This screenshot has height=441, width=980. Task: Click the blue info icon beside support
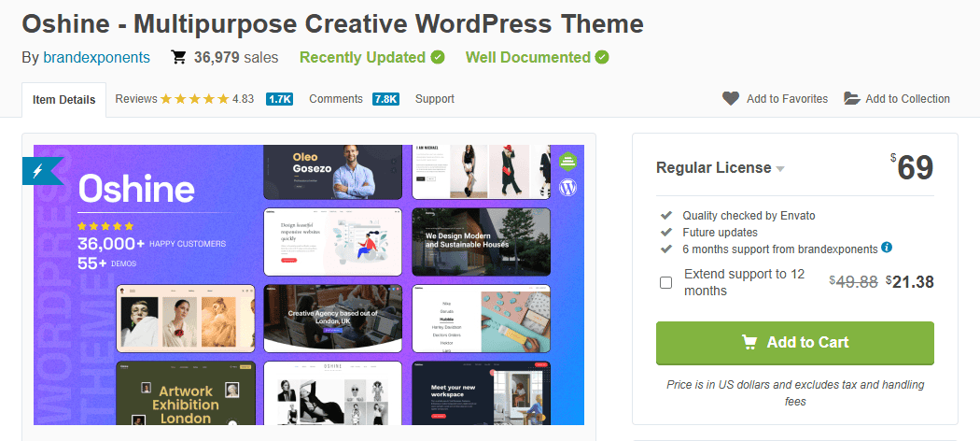887,247
